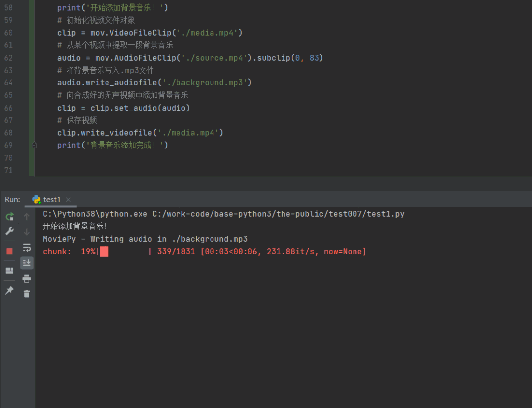The image size is (532, 408).
Task: Click python.exe command line in console
Action: click(x=223, y=214)
